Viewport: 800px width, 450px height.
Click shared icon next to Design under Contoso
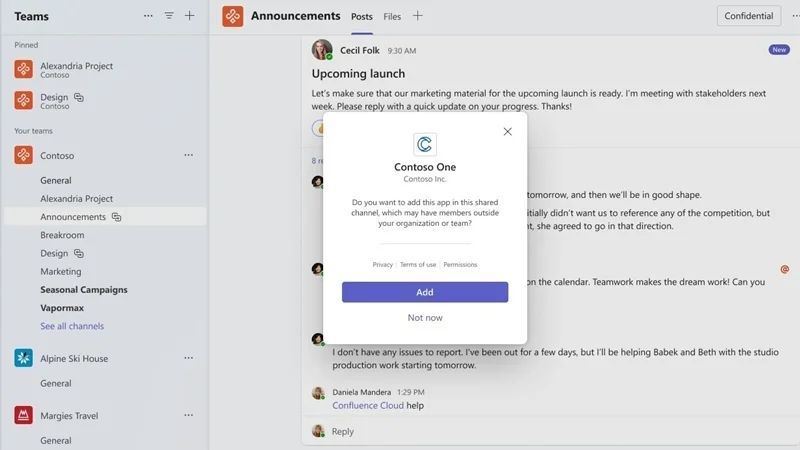[79, 254]
